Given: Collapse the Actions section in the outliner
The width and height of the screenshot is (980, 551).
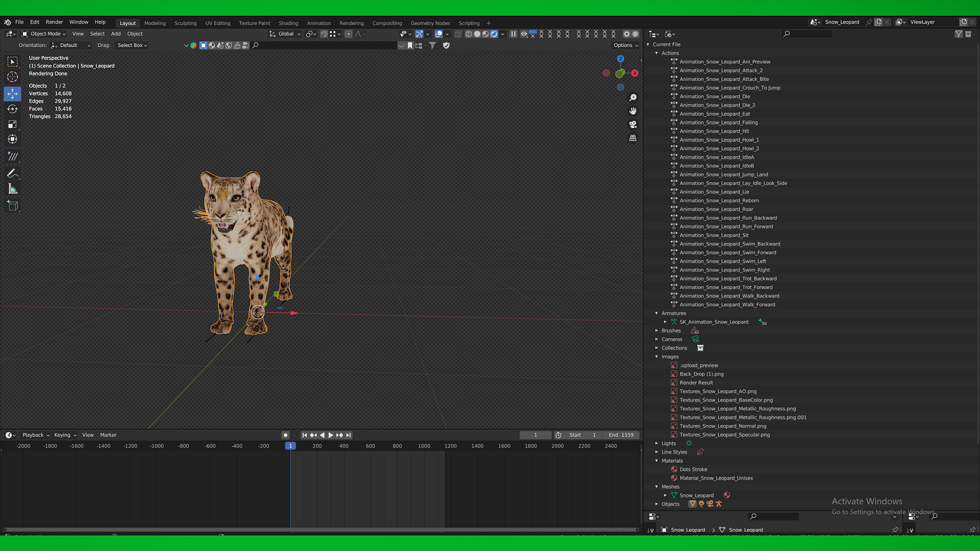Looking at the screenshot, I should point(657,54).
